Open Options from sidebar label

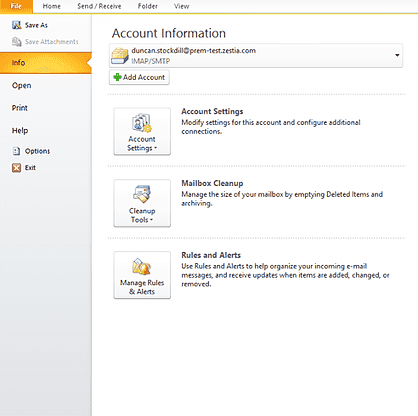click(x=37, y=151)
